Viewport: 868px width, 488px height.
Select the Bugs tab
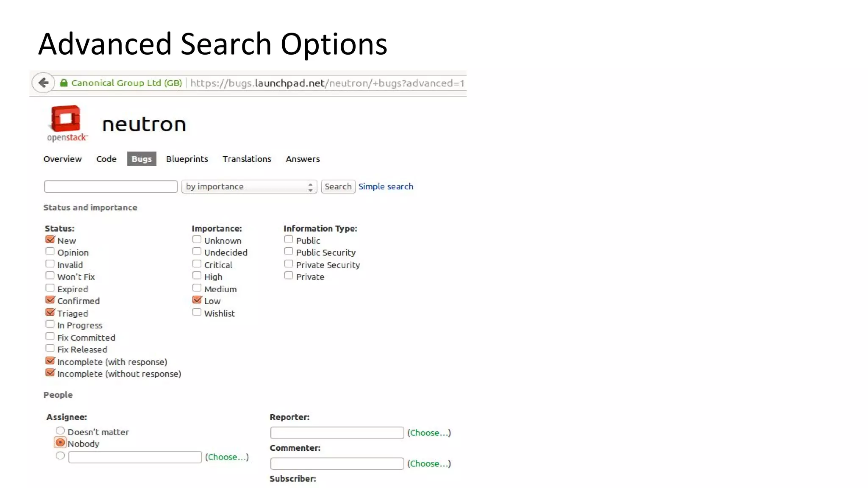[142, 159]
